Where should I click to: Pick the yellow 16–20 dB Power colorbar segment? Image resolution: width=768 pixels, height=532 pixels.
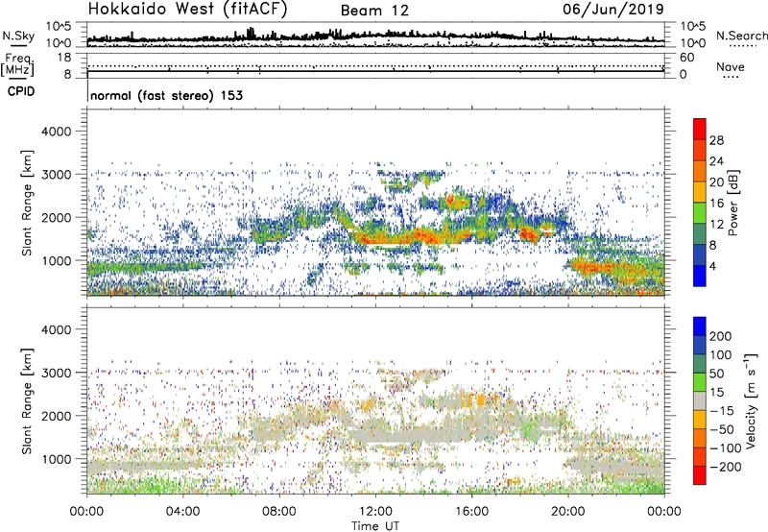pos(700,192)
